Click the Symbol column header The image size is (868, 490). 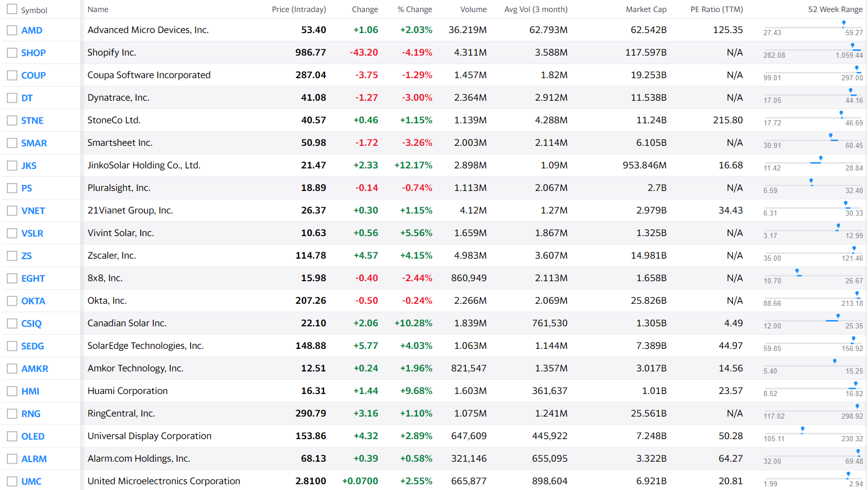coord(34,10)
